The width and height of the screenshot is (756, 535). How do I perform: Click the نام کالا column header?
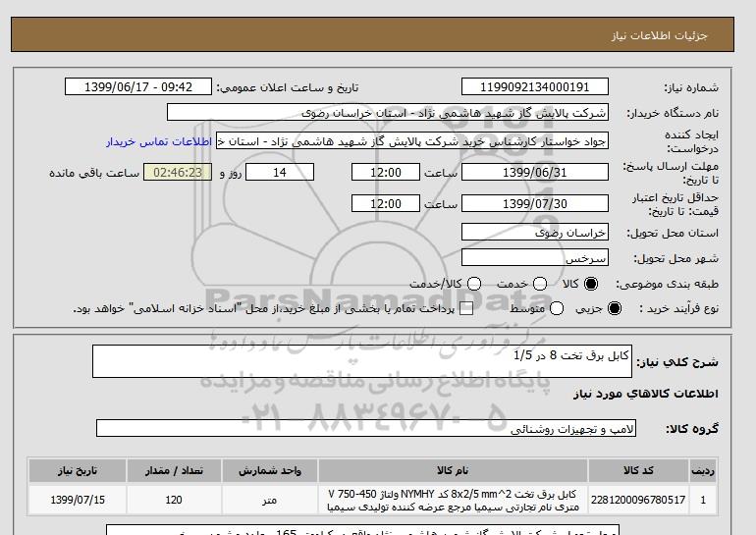(x=453, y=471)
